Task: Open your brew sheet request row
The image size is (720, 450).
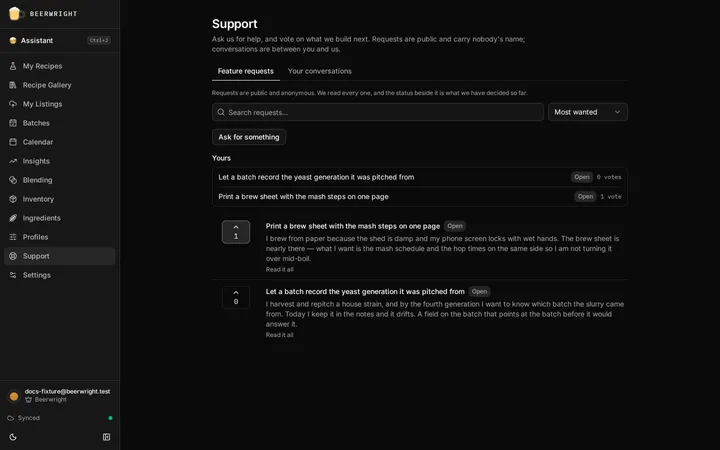Action: [x=420, y=197]
